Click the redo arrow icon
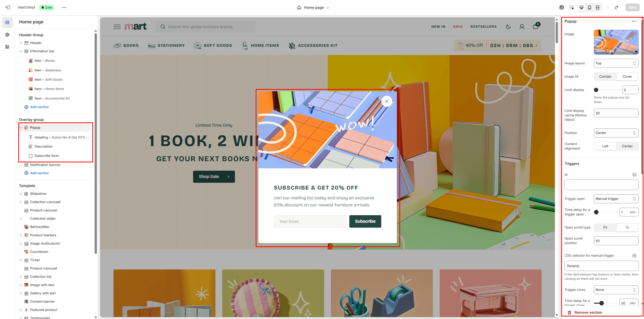644x319 pixels. coord(616,8)
